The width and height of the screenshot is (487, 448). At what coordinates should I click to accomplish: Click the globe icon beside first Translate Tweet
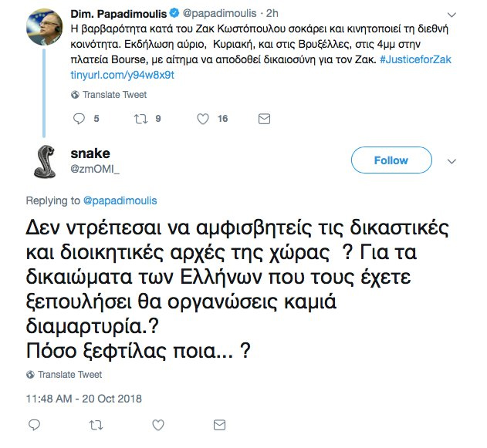[75, 95]
